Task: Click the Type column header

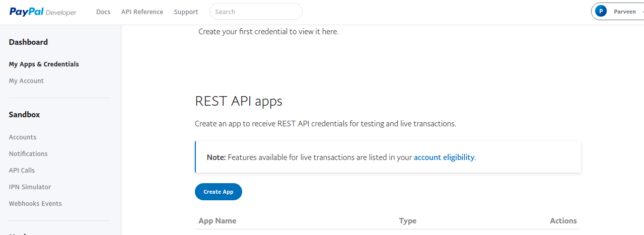Action: point(408,220)
